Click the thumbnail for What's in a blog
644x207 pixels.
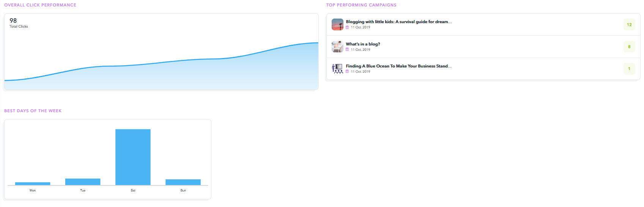[x=337, y=47]
